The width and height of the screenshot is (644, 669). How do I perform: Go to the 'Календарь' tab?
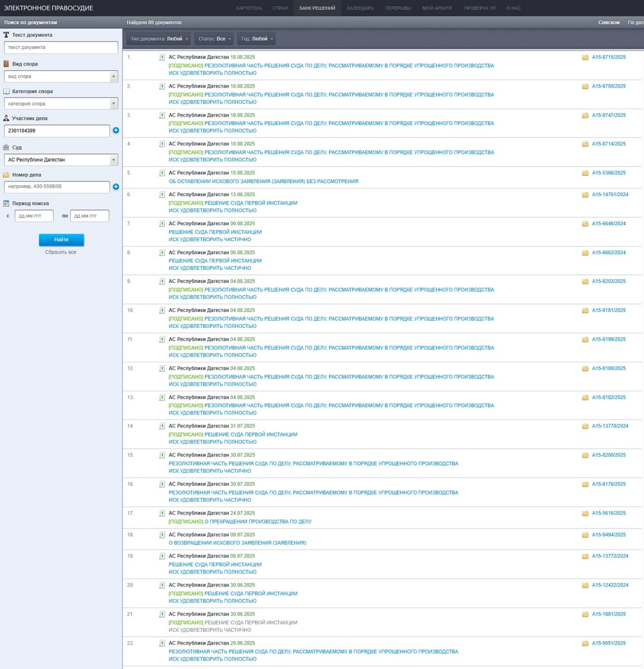pos(360,8)
